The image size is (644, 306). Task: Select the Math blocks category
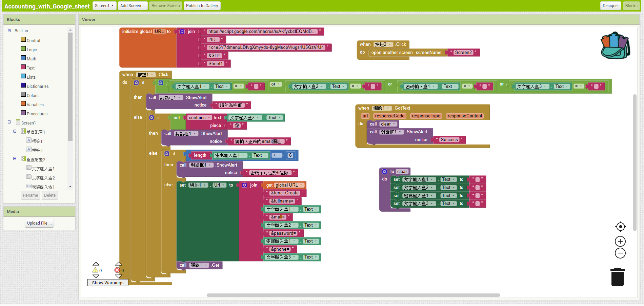pos(31,59)
